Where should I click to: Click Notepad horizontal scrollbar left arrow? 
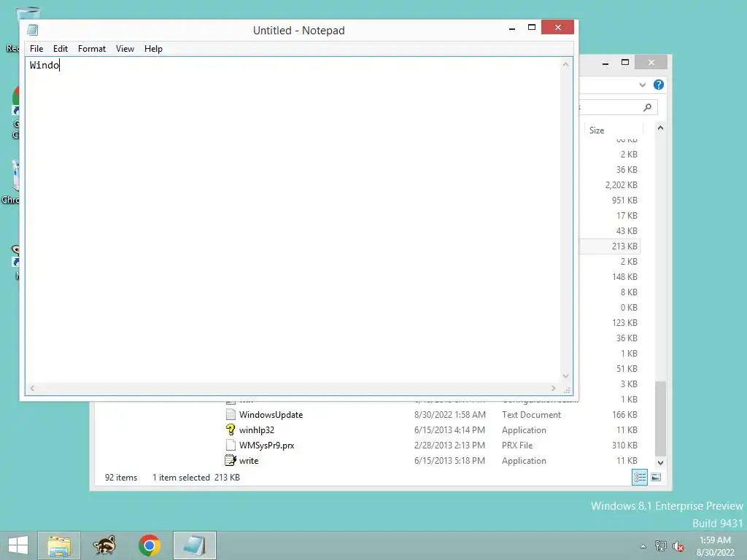tap(32, 388)
